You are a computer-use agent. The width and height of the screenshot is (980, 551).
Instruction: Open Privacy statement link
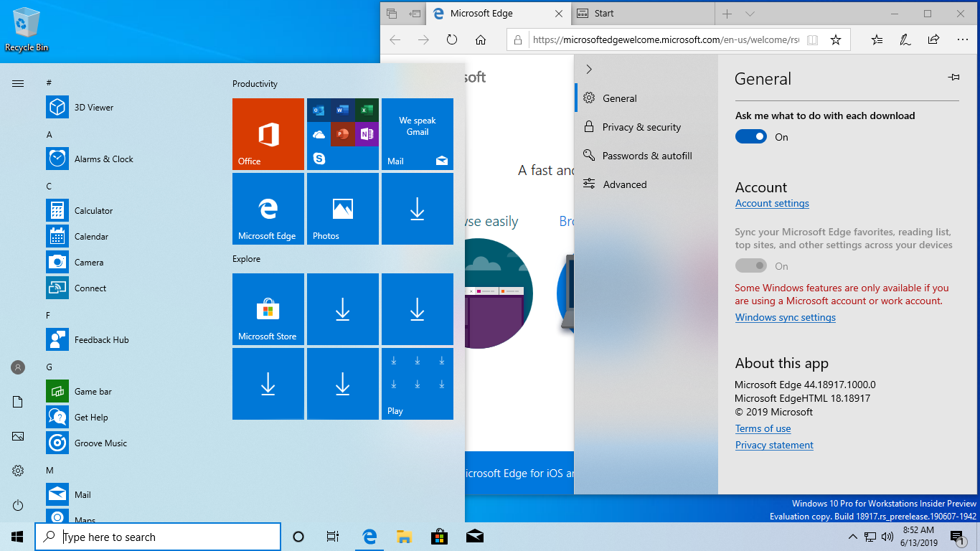[x=774, y=445]
